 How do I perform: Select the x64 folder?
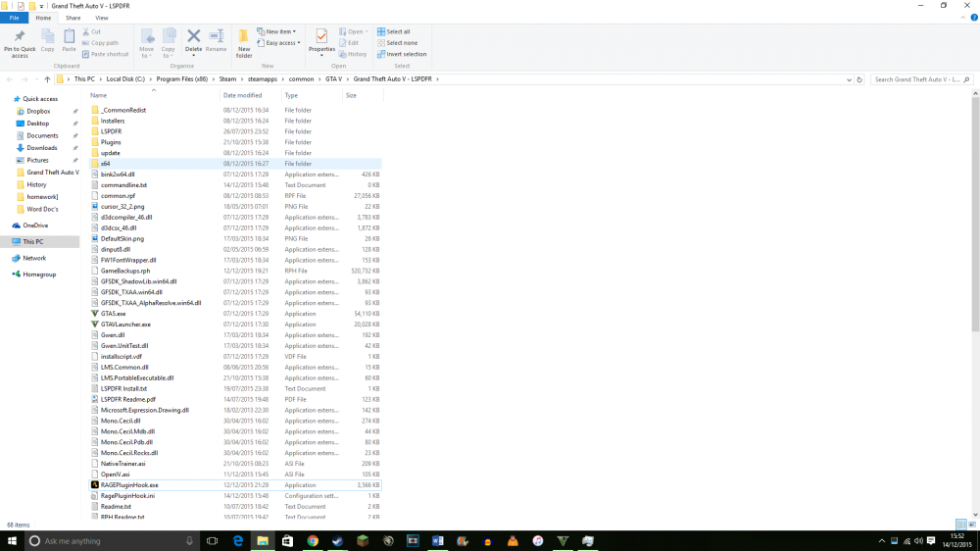click(235, 164)
